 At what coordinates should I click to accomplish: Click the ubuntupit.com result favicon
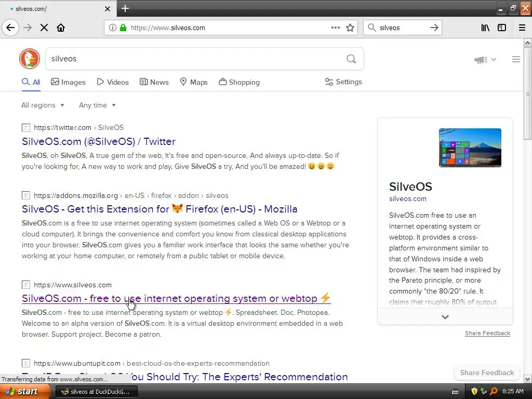pyautogui.click(x=26, y=363)
